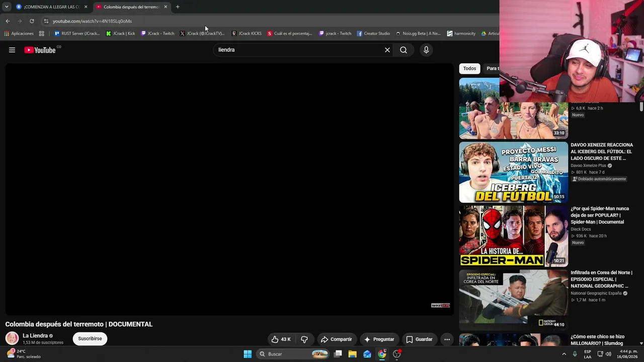Open the Davoo Xeneize Plus channel

[x=588, y=165]
